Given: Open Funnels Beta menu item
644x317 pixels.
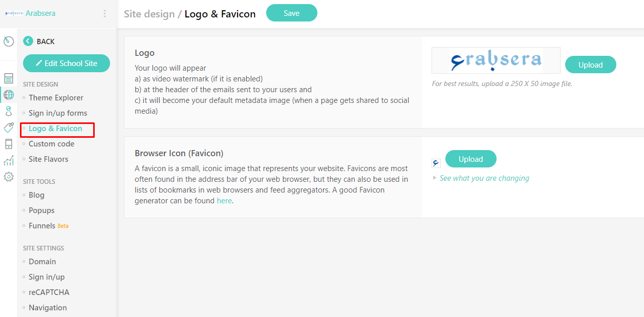Looking at the screenshot, I should tap(49, 226).
